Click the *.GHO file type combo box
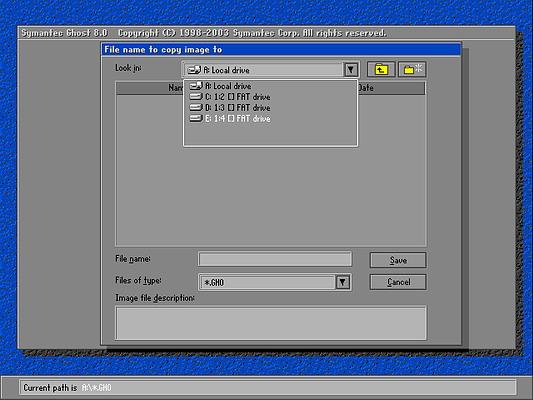This screenshot has width=533, height=400. coord(275,282)
